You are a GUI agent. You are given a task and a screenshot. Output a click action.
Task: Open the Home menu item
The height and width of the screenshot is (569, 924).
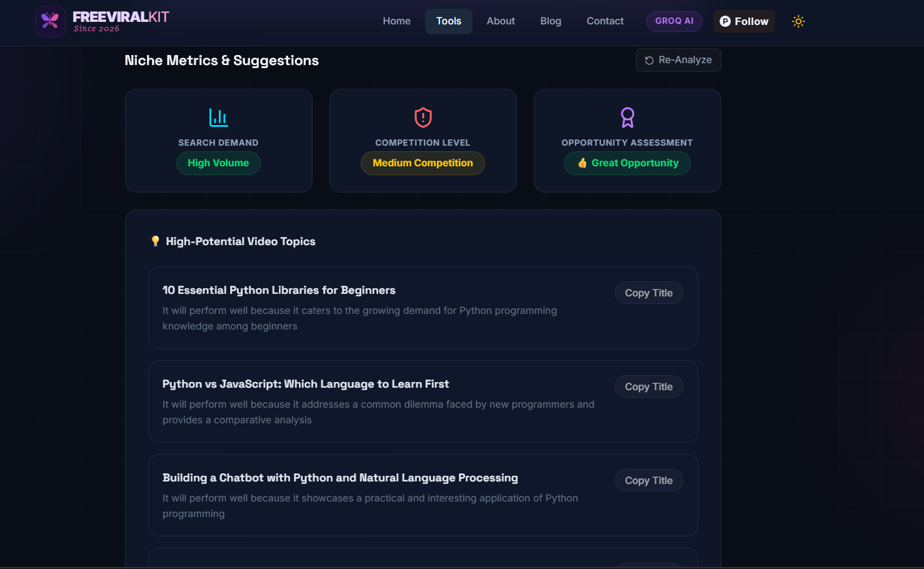point(397,21)
